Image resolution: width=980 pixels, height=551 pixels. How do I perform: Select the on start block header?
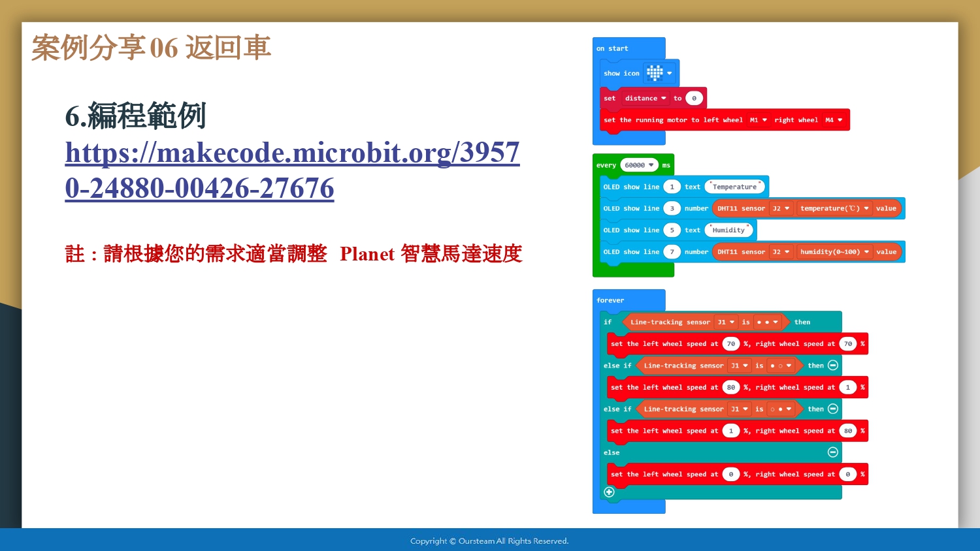[612, 48]
